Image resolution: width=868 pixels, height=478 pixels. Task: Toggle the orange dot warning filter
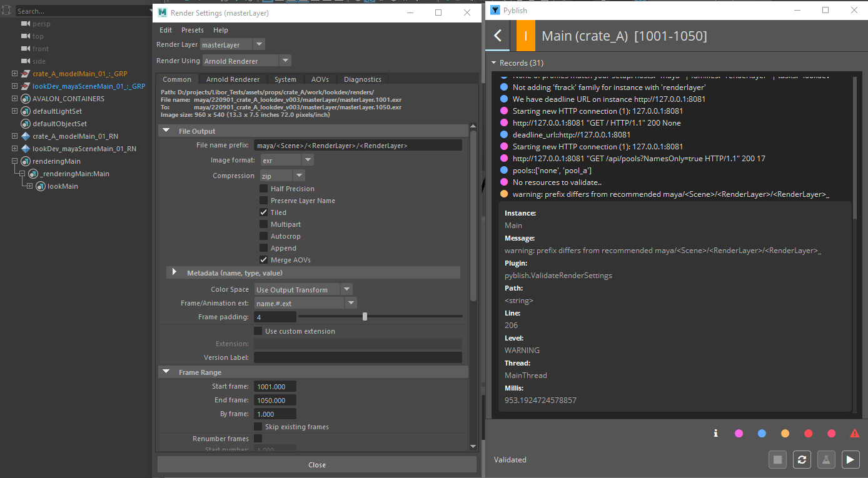pyautogui.click(x=785, y=433)
